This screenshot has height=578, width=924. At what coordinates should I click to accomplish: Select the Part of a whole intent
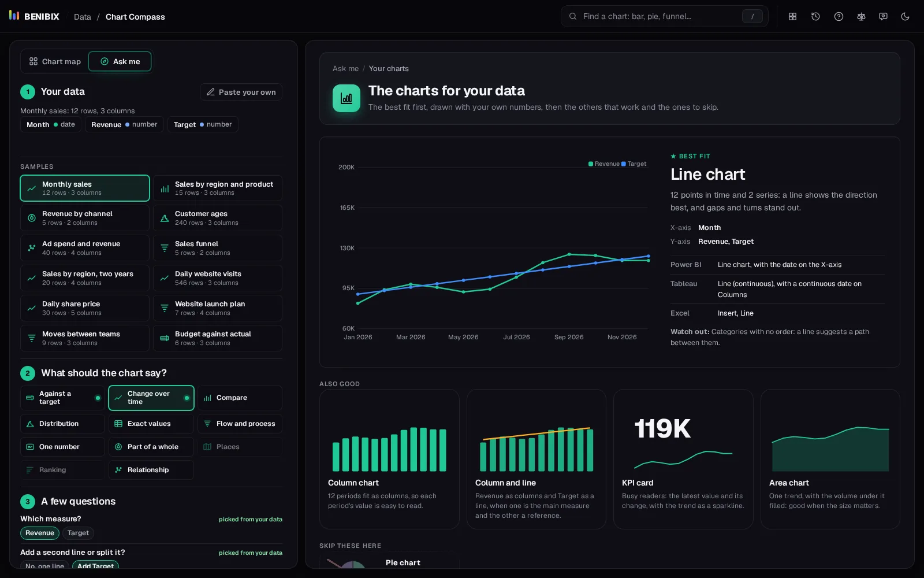click(x=151, y=447)
